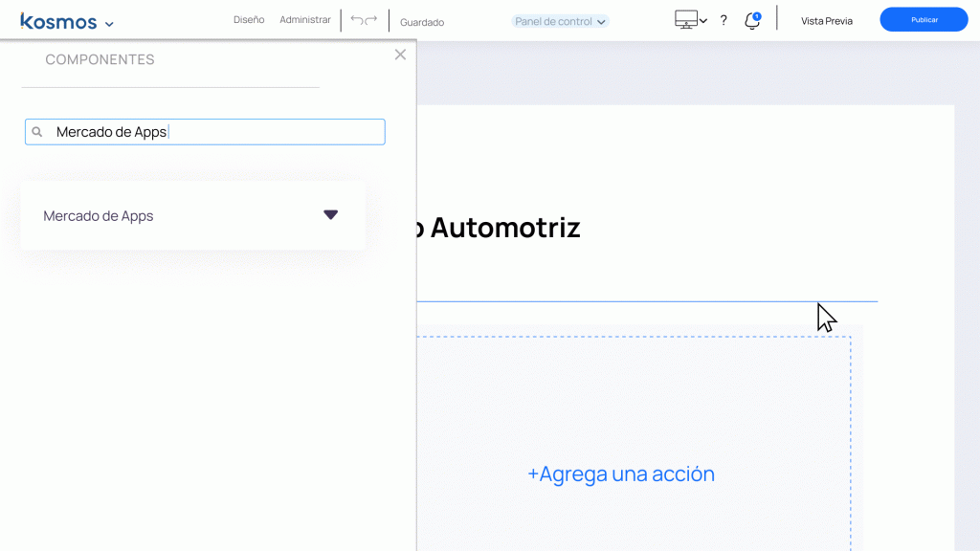The width and height of the screenshot is (980, 551).
Task: Expand the Mercado de Apps result arrow
Action: (x=330, y=215)
